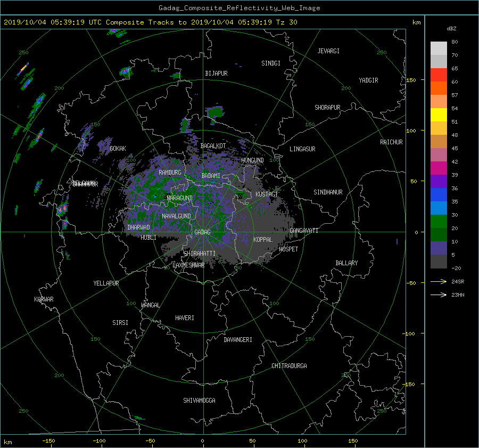This screenshot has height=448, width=479.
Task: Click the HANGAL city label
Action: (150, 305)
